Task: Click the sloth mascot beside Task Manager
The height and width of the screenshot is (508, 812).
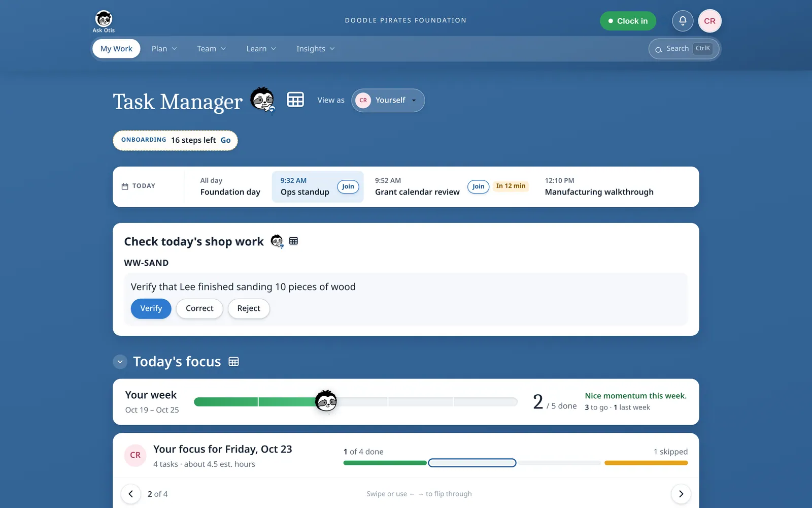Action: 263,100
